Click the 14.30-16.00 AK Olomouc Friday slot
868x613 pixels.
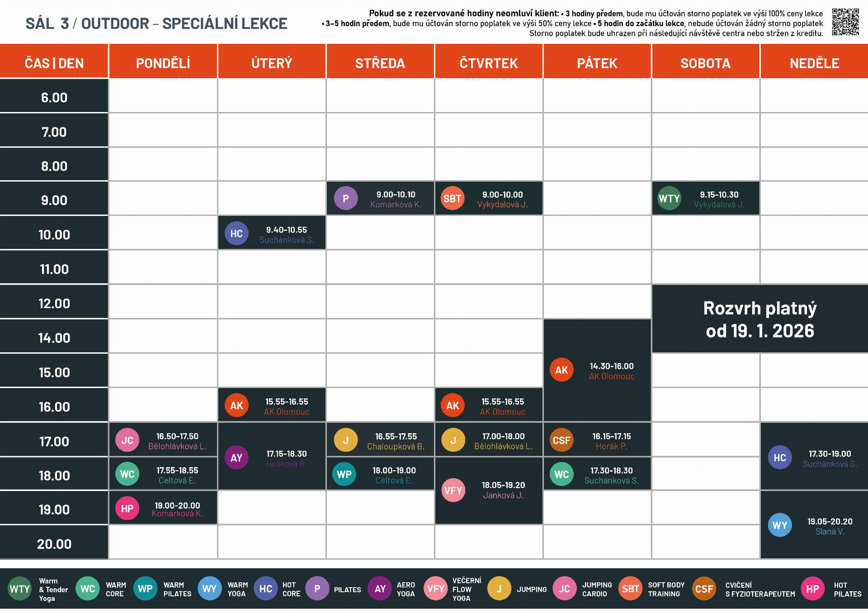pyautogui.click(x=597, y=370)
